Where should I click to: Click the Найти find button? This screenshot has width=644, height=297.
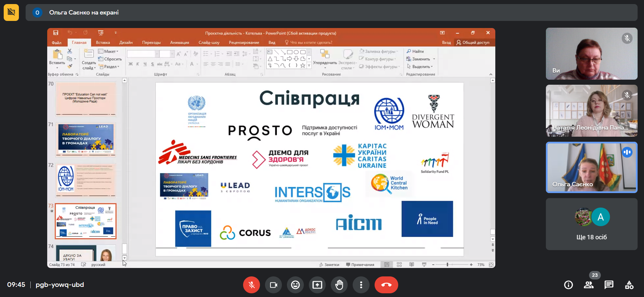point(415,51)
